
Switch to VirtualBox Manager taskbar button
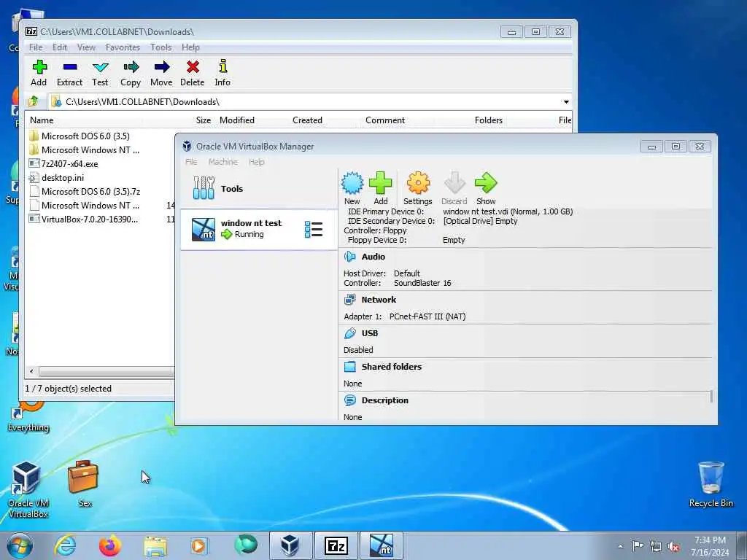[x=290, y=545]
